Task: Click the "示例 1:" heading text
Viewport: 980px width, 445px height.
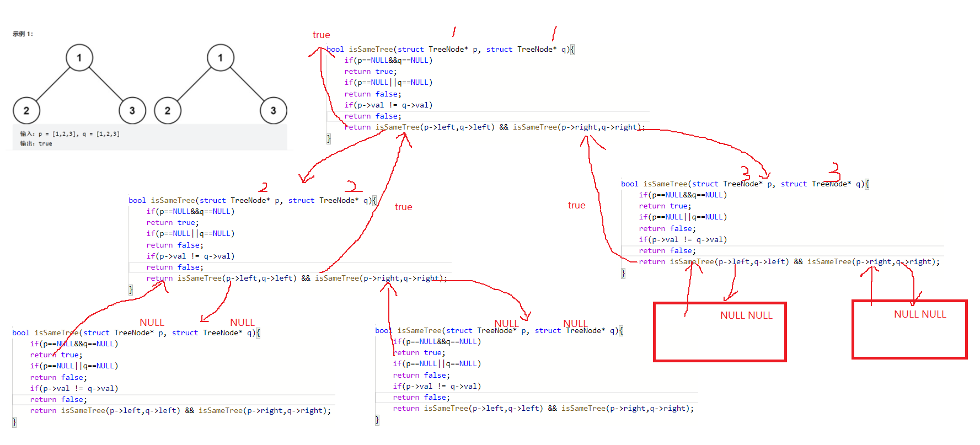Action: point(23,34)
